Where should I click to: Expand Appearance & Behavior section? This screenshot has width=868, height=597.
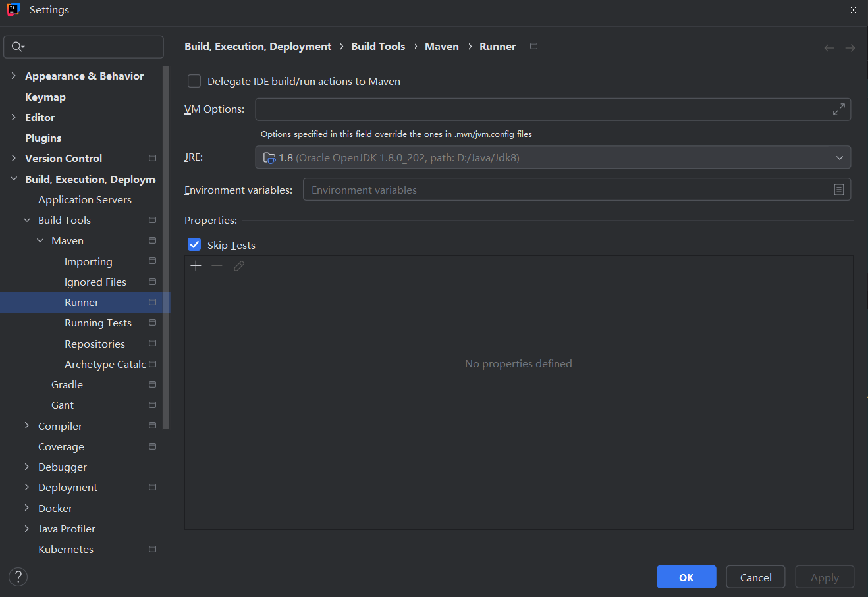14,76
